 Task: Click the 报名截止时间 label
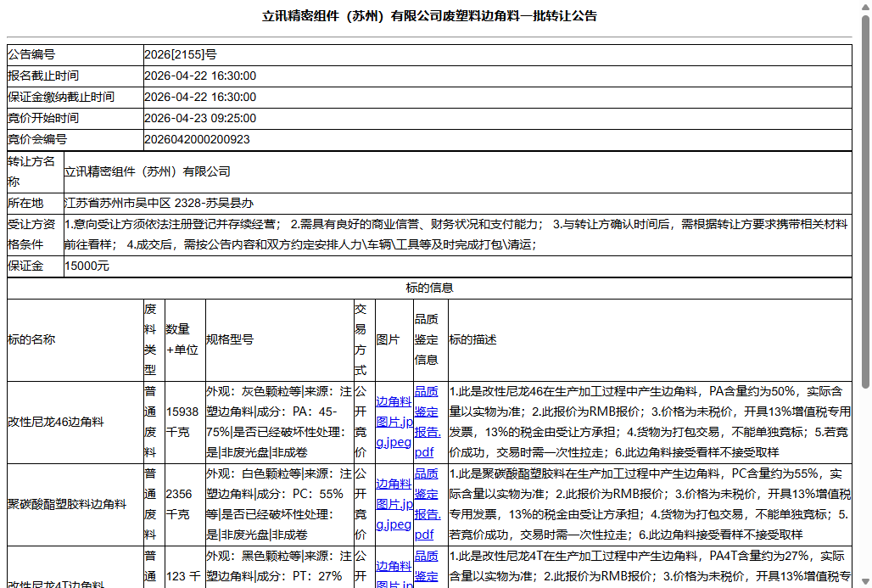(42, 76)
